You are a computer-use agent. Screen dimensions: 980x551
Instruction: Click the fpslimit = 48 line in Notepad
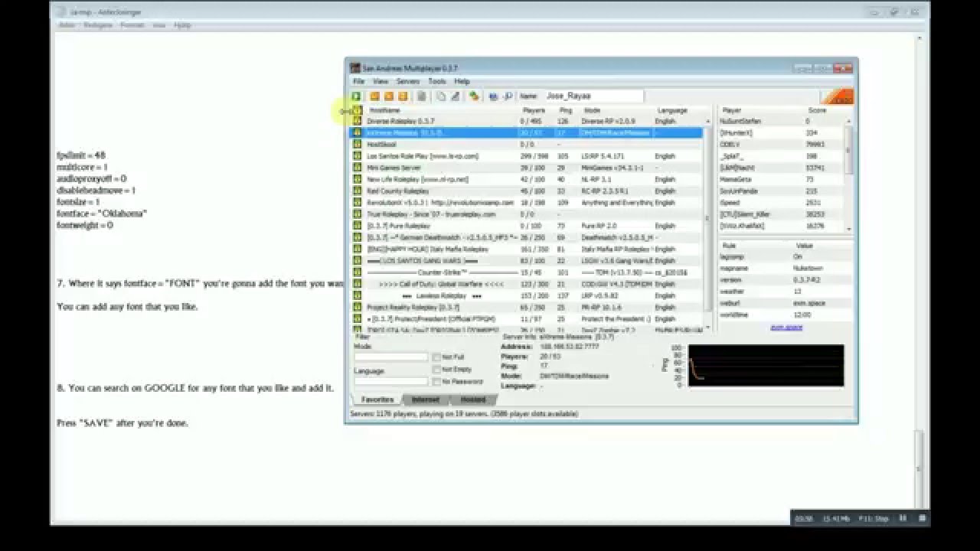coord(81,155)
